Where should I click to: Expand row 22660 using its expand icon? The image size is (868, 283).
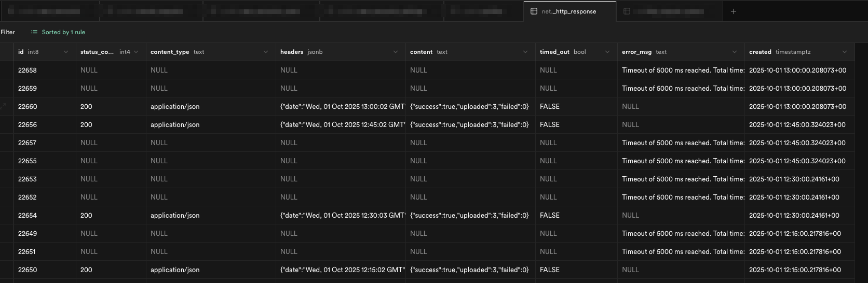(x=4, y=106)
